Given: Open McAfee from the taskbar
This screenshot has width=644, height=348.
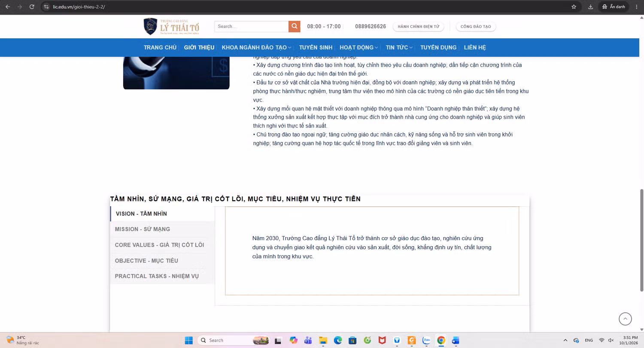Looking at the screenshot, I should (x=382, y=340).
